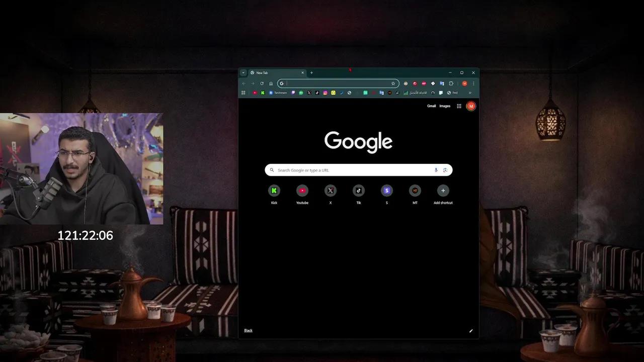
Task: Search by image with Google Lens
Action: click(445, 170)
